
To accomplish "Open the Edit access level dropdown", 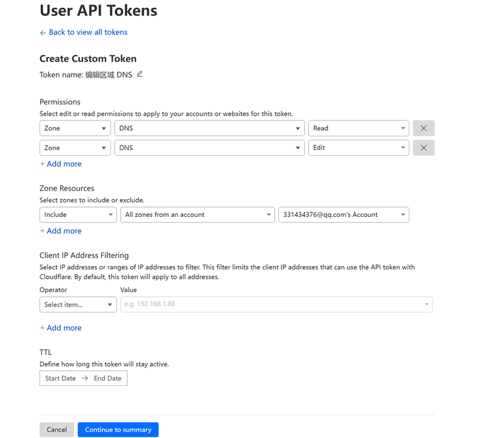I will coord(358,148).
